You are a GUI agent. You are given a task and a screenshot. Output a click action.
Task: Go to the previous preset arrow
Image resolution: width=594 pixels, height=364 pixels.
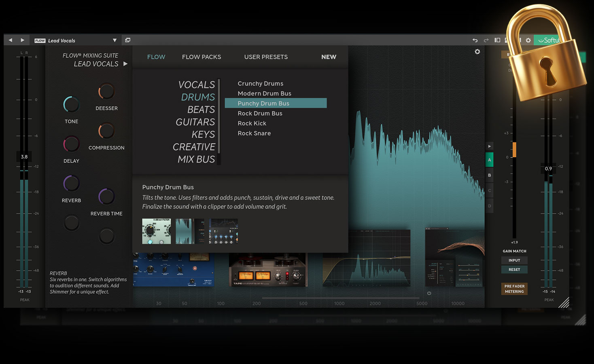[x=11, y=40]
